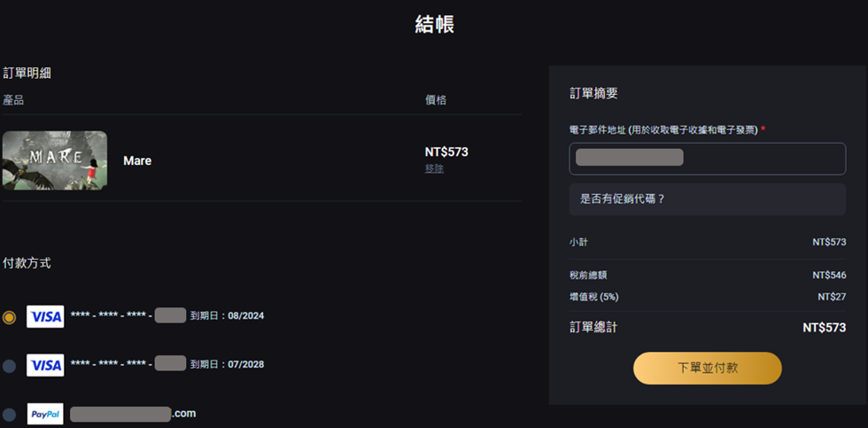This screenshot has height=428, width=868.
Task: Select VISA card expiring 07/2028 radio button
Action: [10, 366]
